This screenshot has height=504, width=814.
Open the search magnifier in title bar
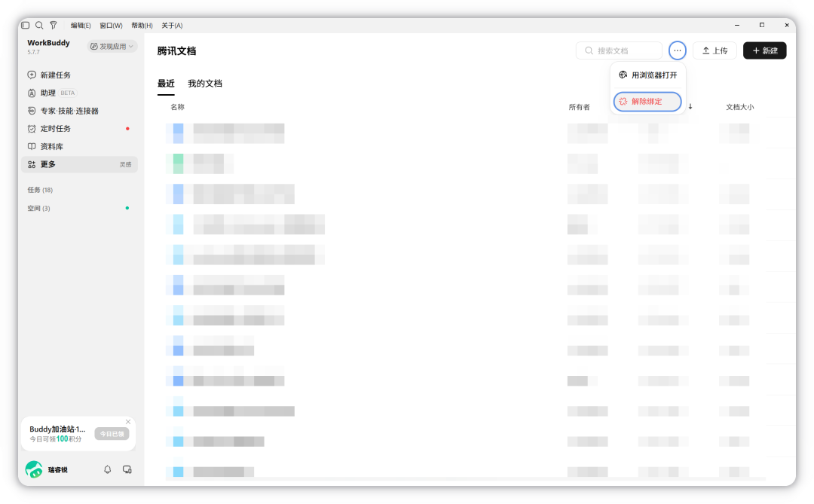39,25
